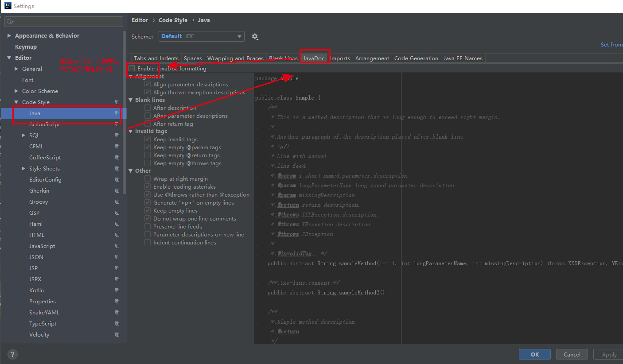623x364 pixels.
Task: Expand the General tree node
Action: click(x=16, y=69)
